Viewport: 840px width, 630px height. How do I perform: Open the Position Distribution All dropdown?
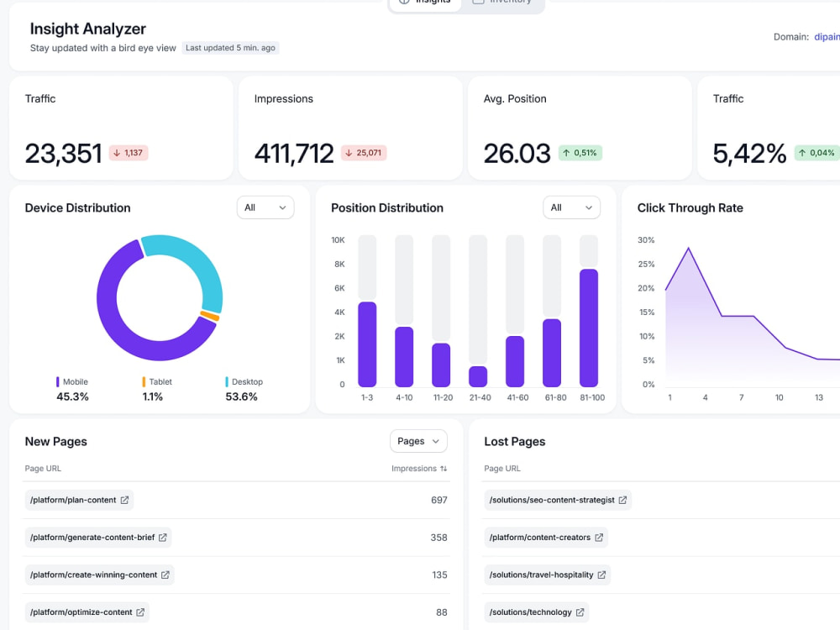[x=571, y=207]
